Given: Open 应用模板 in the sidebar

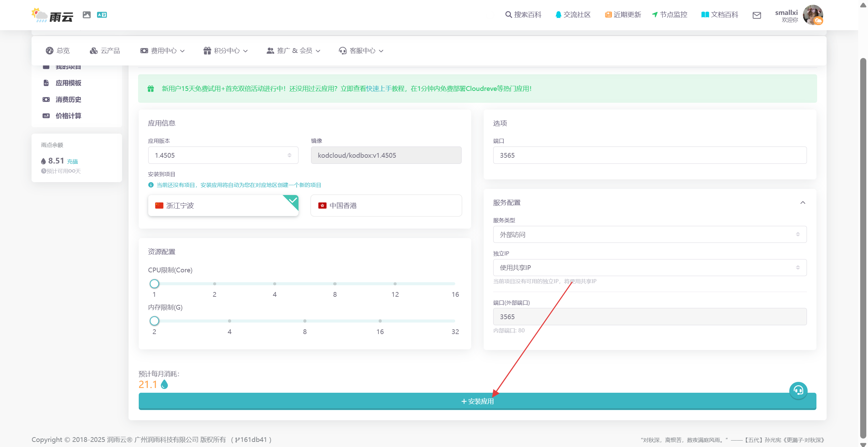Looking at the screenshot, I should pos(68,83).
